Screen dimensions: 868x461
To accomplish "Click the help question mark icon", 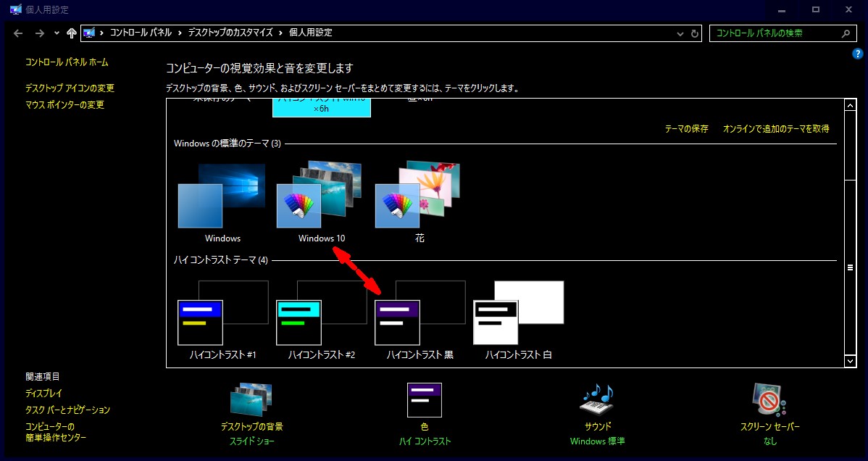I will click(x=857, y=54).
